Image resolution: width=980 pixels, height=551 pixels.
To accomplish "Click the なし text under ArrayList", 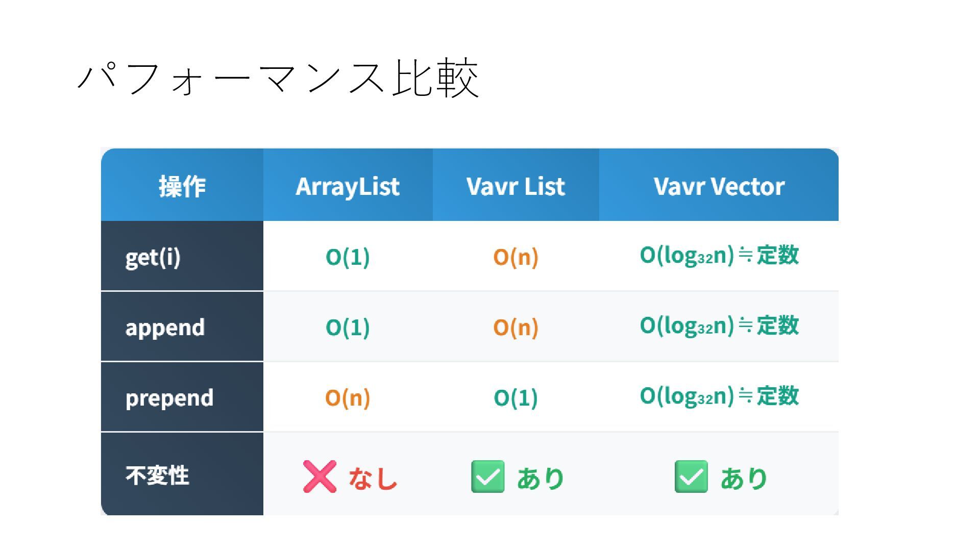I will coord(373,479).
